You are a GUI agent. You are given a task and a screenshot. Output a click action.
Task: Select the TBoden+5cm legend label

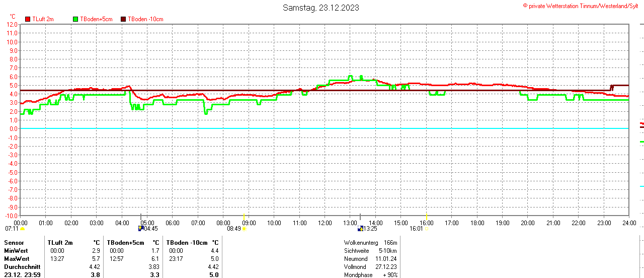(96, 19)
